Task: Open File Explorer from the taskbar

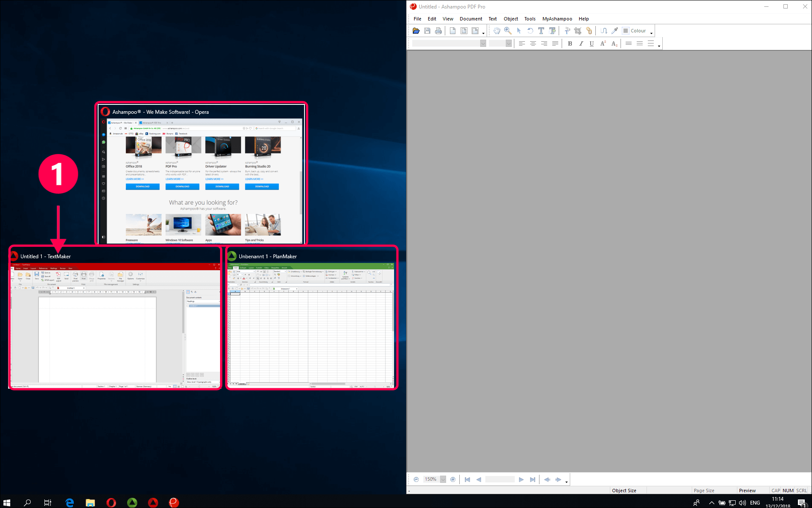Action: coord(90,502)
